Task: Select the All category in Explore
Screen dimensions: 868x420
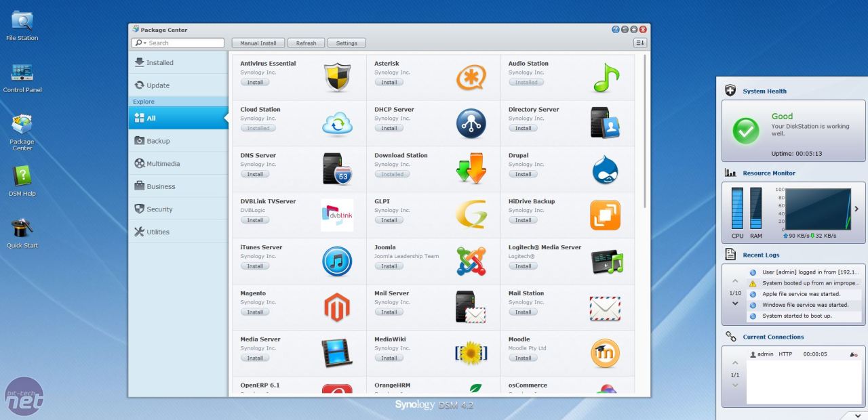Action: (178, 118)
